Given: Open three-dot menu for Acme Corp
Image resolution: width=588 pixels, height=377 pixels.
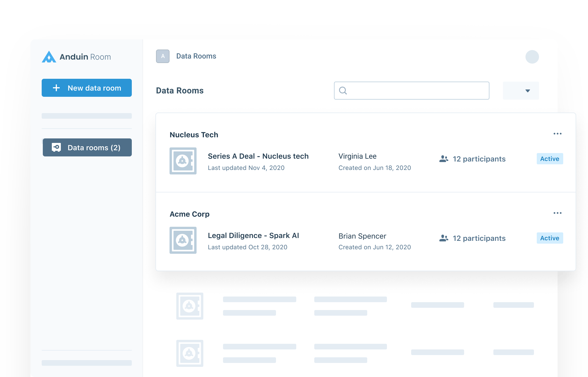Looking at the screenshot, I should point(557,213).
